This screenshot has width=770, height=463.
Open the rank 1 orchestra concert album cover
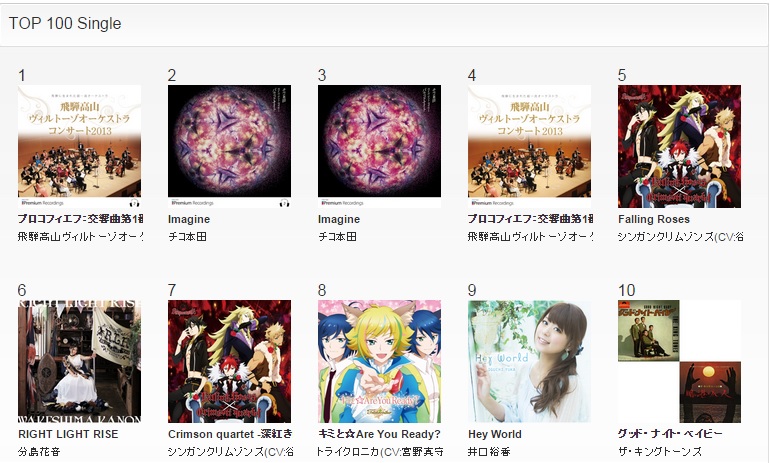[80, 146]
